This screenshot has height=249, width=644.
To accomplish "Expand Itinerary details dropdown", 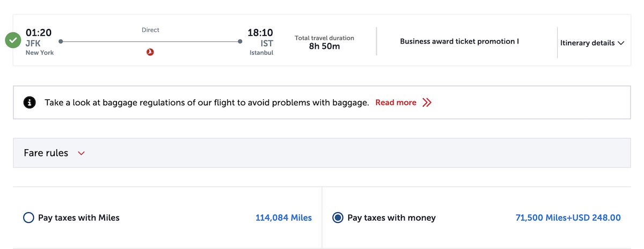I will [x=592, y=43].
